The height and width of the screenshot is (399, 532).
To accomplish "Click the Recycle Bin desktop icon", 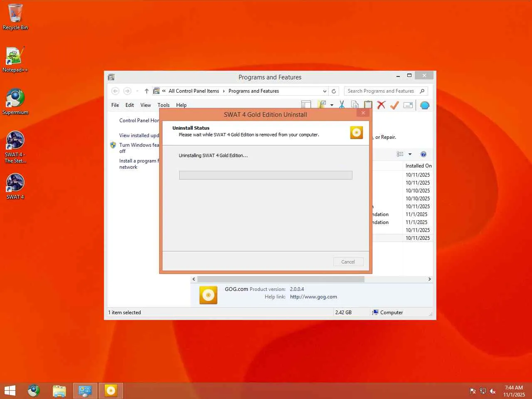I will click(15, 17).
